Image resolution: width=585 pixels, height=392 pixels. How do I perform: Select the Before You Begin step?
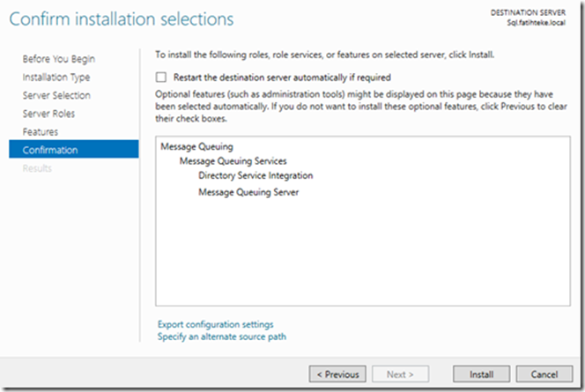(58, 59)
